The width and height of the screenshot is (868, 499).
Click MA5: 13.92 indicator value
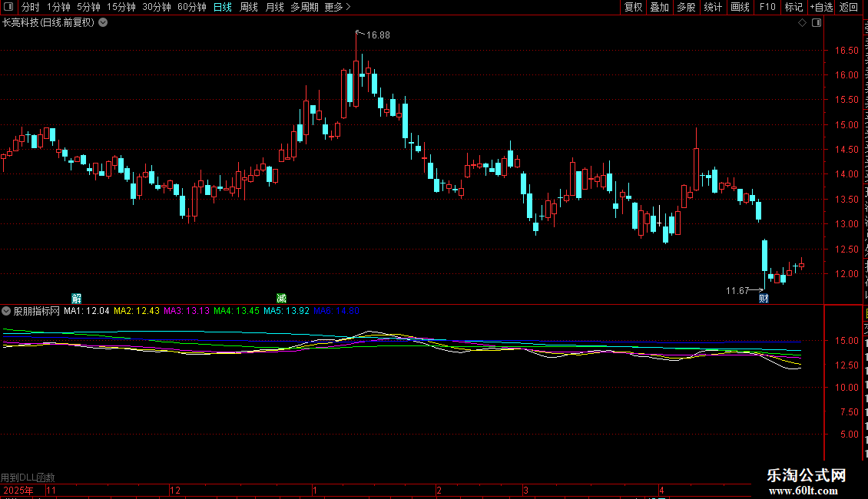click(287, 311)
